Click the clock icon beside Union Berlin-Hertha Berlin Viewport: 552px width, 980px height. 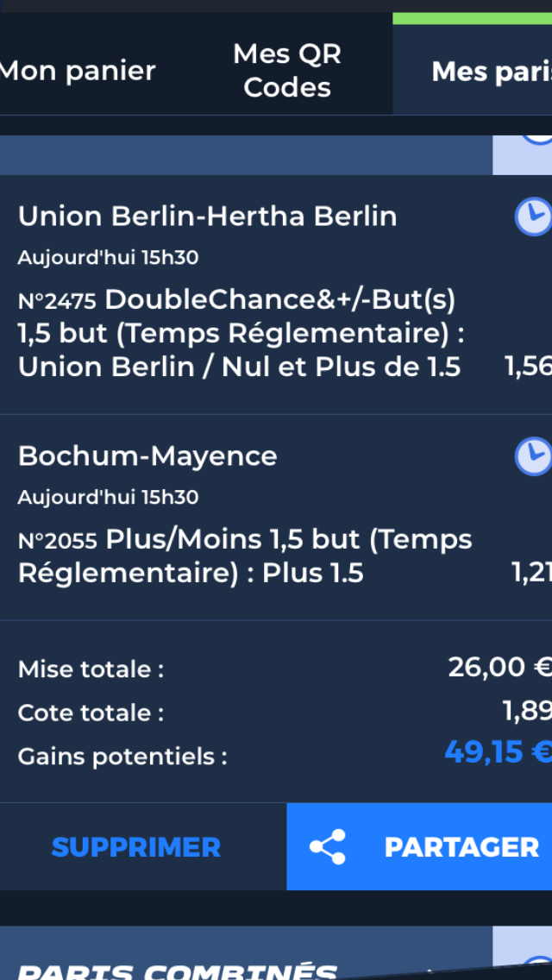533,217
